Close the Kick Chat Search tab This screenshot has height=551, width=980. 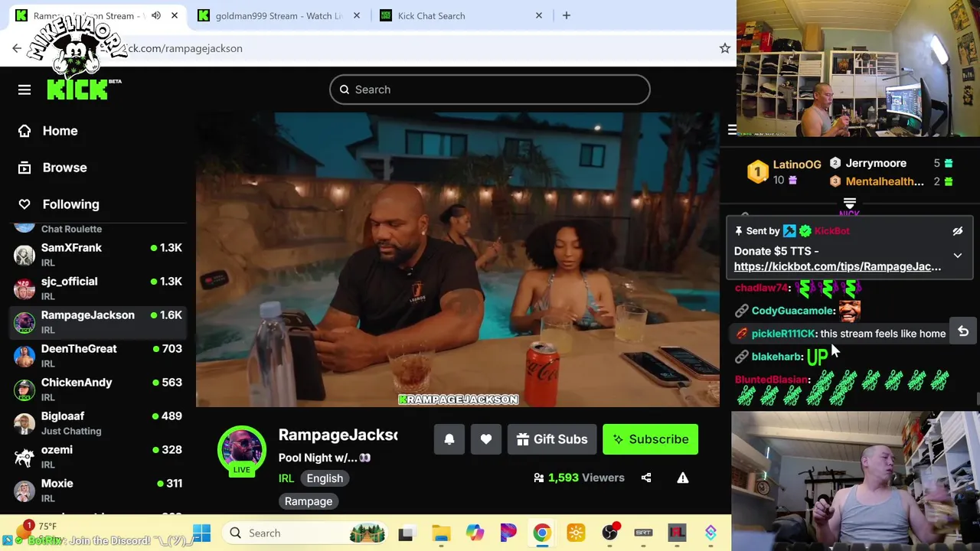tap(538, 15)
